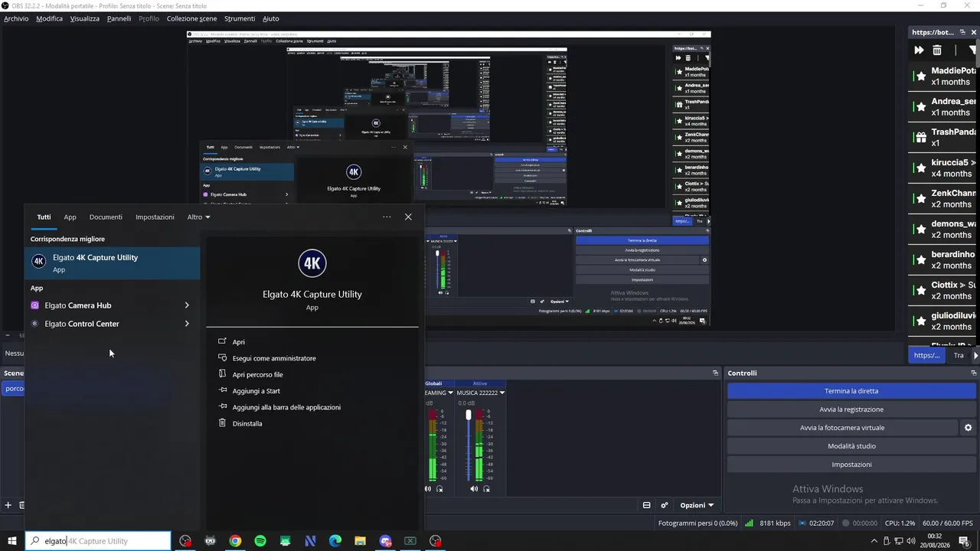980x551 pixels.
Task: Open the search panel three-dots options
Action: tap(387, 217)
